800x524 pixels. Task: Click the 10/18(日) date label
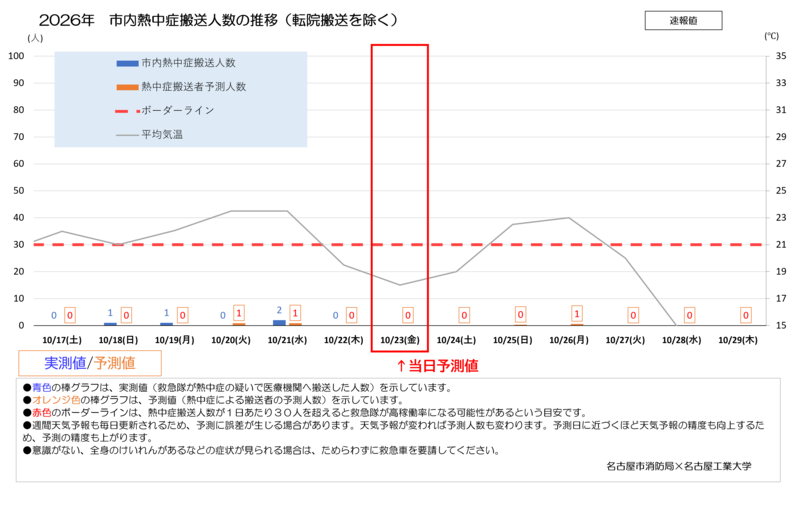(118, 340)
